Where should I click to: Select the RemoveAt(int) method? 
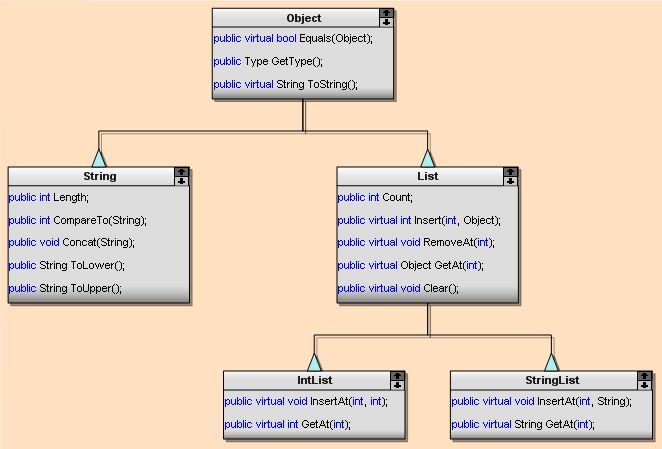[x=416, y=242]
